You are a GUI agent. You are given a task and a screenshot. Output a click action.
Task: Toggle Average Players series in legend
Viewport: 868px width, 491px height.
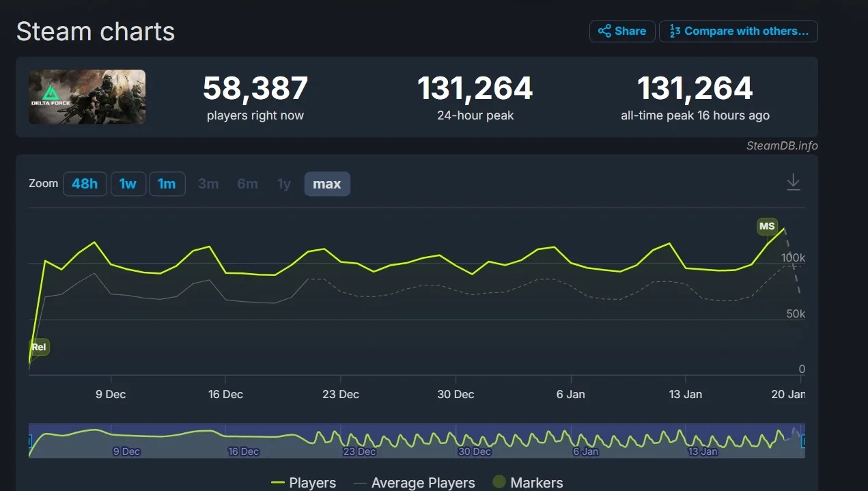pyautogui.click(x=415, y=483)
